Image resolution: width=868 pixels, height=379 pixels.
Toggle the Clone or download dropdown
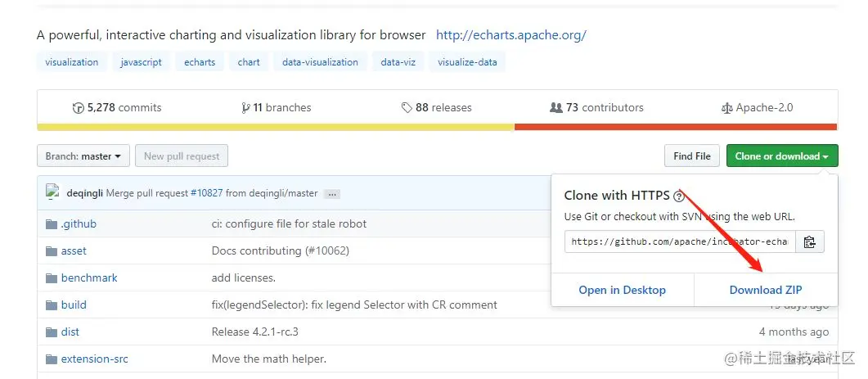tap(782, 156)
